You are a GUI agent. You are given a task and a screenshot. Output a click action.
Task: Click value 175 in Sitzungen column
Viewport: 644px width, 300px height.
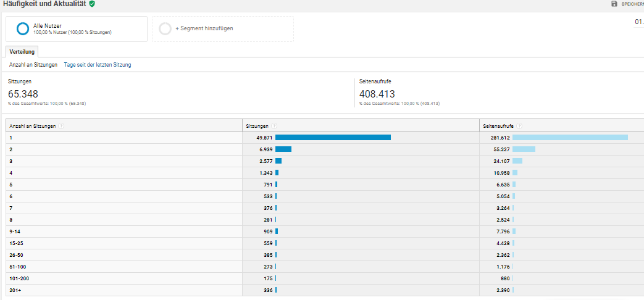point(268,278)
